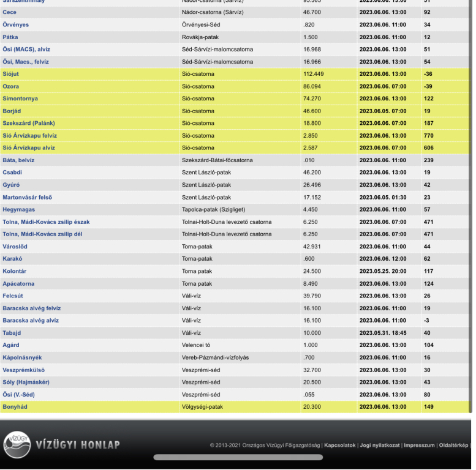Open the Martonvásár felső station link

27,197
